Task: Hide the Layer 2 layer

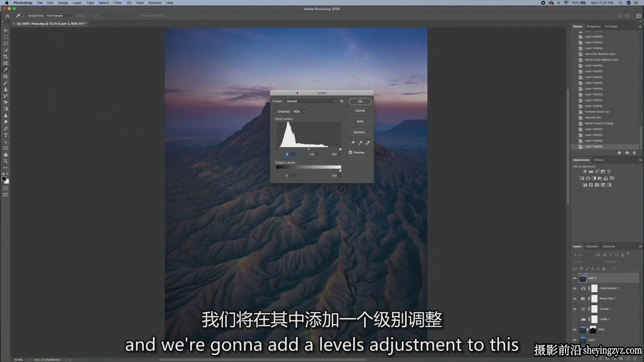Action: tap(575, 278)
